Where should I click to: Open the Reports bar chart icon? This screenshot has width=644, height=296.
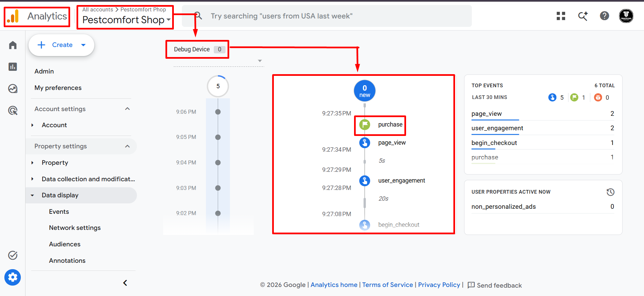13,67
